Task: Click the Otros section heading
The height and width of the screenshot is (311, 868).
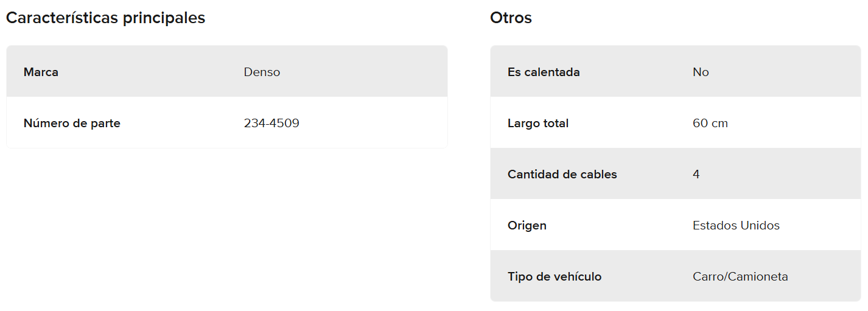Action: point(511,18)
